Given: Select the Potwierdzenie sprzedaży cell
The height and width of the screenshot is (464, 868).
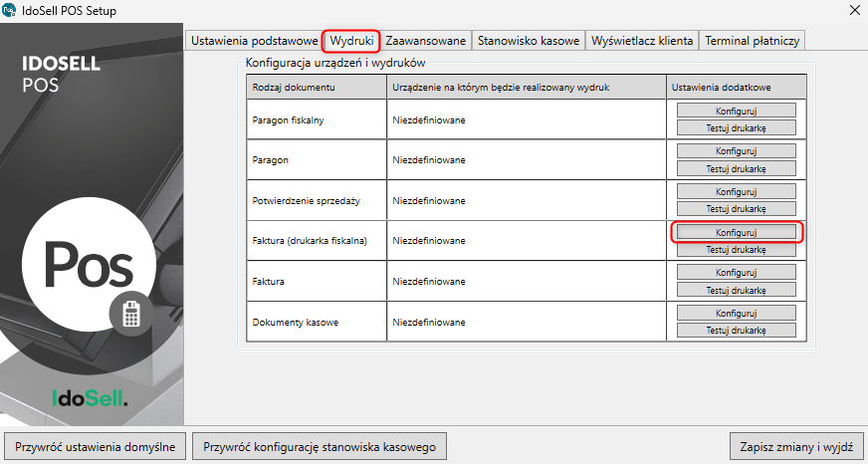Looking at the screenshot, I should pyautogui.click(x=317, y=200).
